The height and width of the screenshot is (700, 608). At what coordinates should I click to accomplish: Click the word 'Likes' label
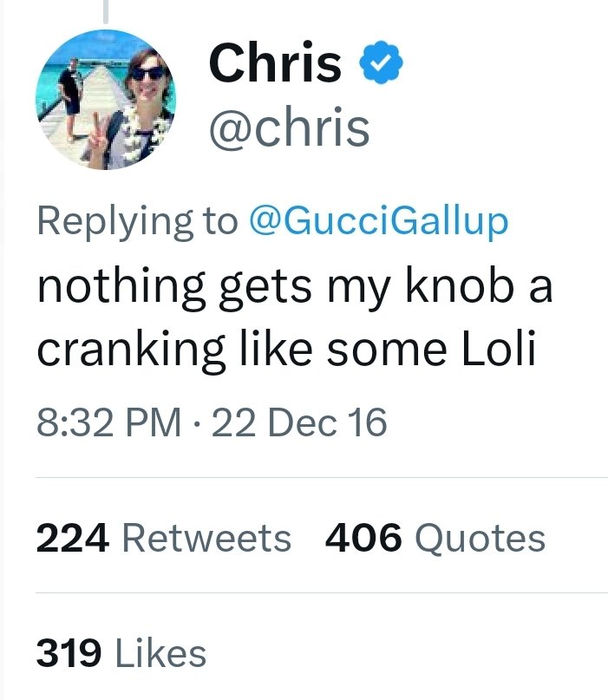pyautogui.click(x=160, y=653)
